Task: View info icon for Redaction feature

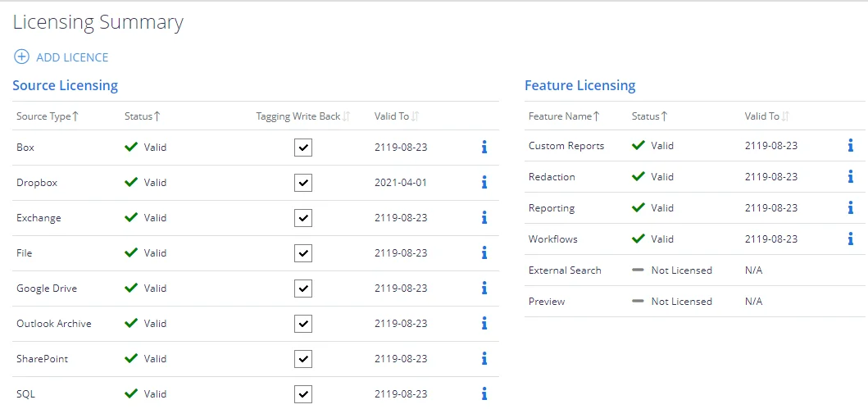Action: (x=851, y=176)
